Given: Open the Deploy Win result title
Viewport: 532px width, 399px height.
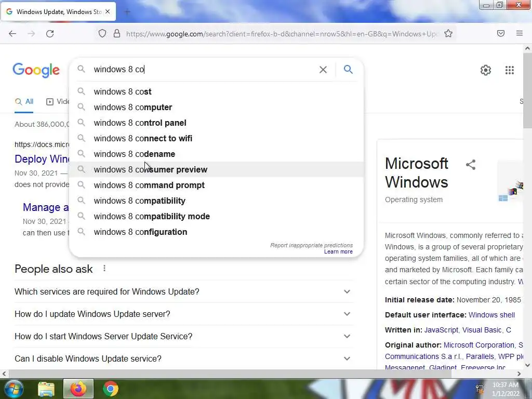Looking at the screenshot, I should coord(42,159).
